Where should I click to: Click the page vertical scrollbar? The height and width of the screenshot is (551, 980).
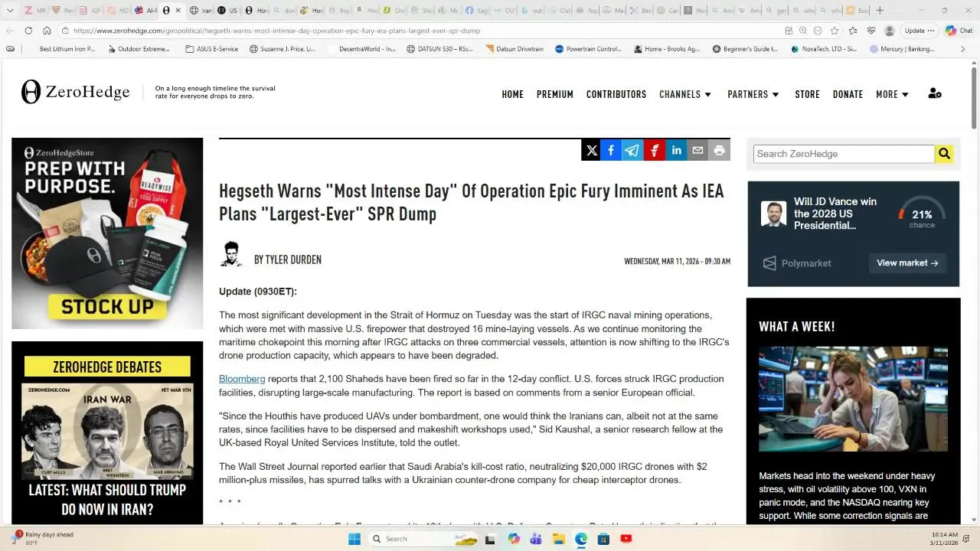tap(974, 98)
